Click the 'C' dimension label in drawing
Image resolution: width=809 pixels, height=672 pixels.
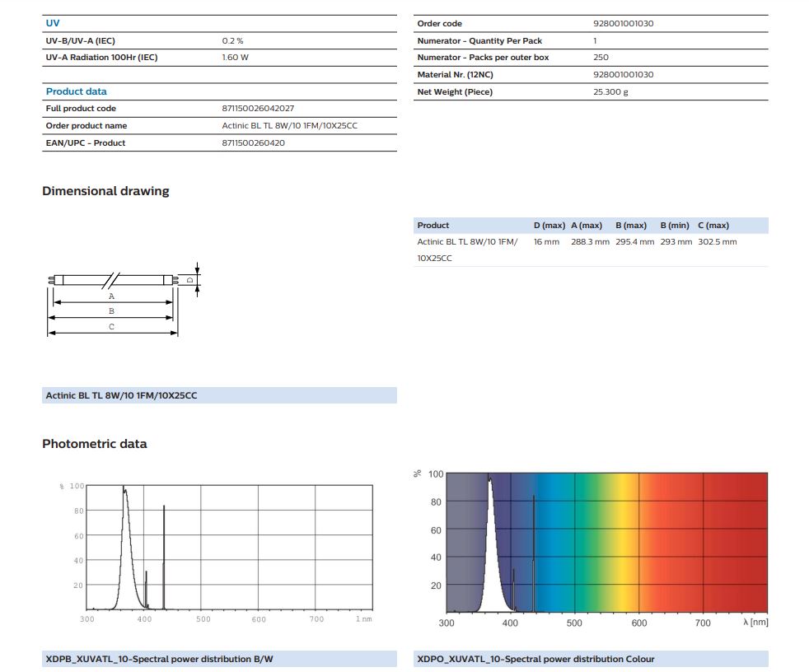(x=111, y=326)
